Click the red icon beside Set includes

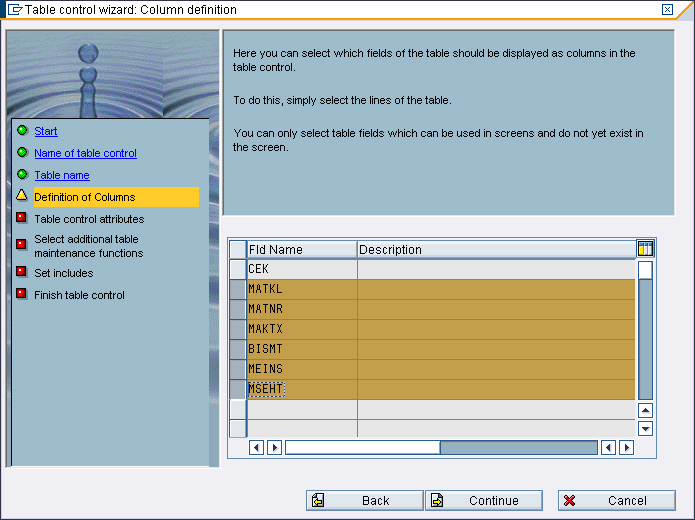[22, 272]
